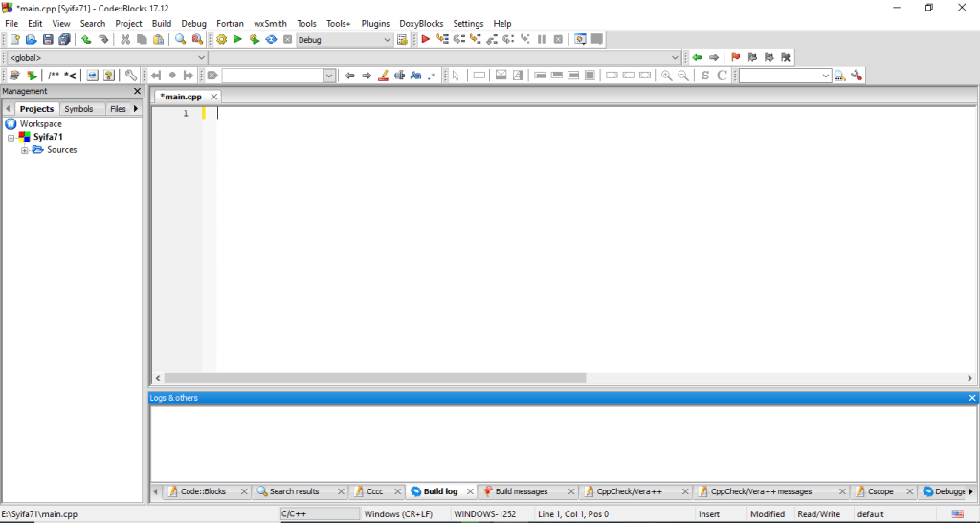Expand the Sources folder in project tree

click(x=25, y=150)
